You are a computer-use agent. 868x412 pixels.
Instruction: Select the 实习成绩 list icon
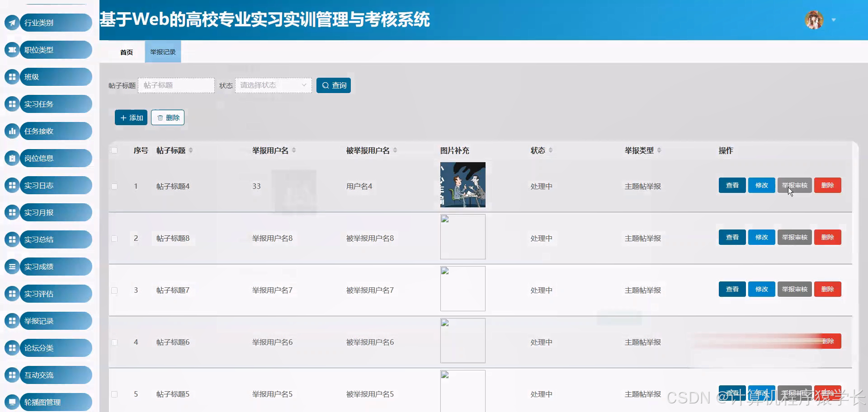click(12, 267)
